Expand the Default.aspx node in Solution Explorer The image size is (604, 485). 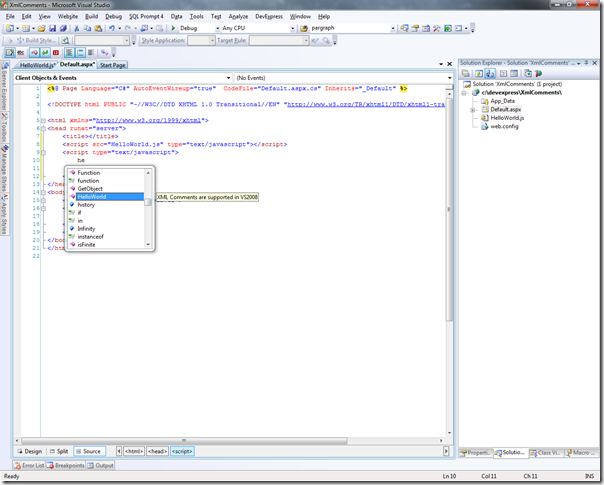pyautogui.click(x=473, y=110)
